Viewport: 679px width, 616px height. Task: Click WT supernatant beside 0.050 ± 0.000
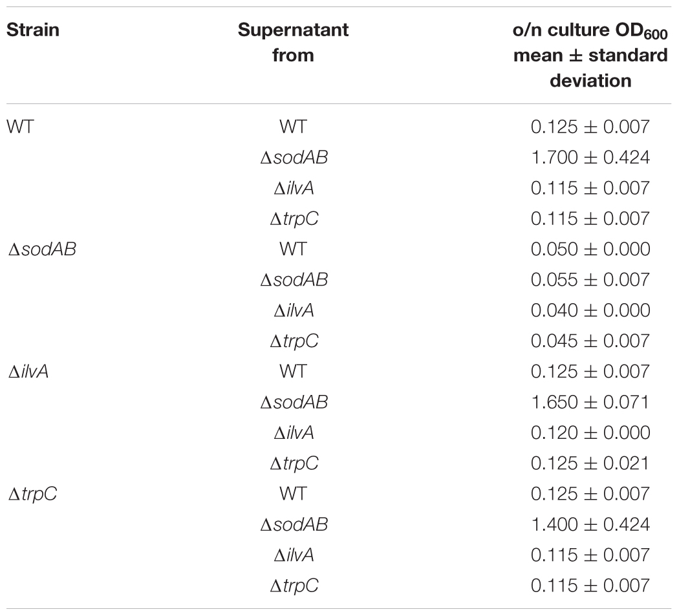point(293,250)
